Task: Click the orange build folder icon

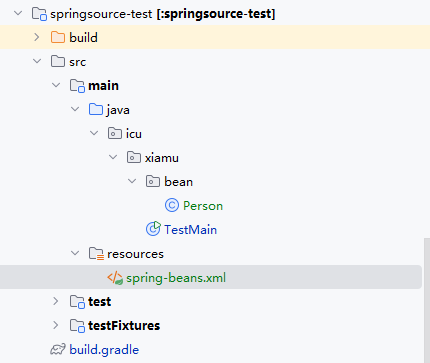Action: pos(58,37)
